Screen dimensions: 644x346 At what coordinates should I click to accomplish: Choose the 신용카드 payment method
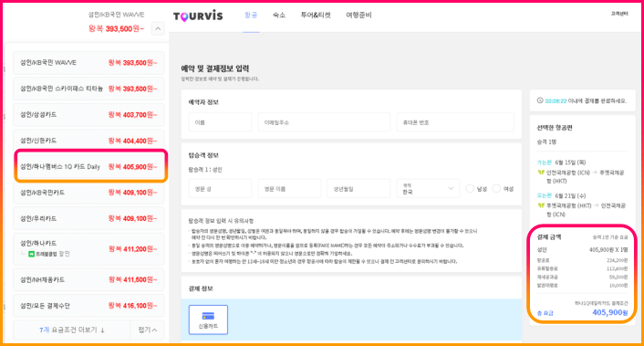click(x=208, y=320)
